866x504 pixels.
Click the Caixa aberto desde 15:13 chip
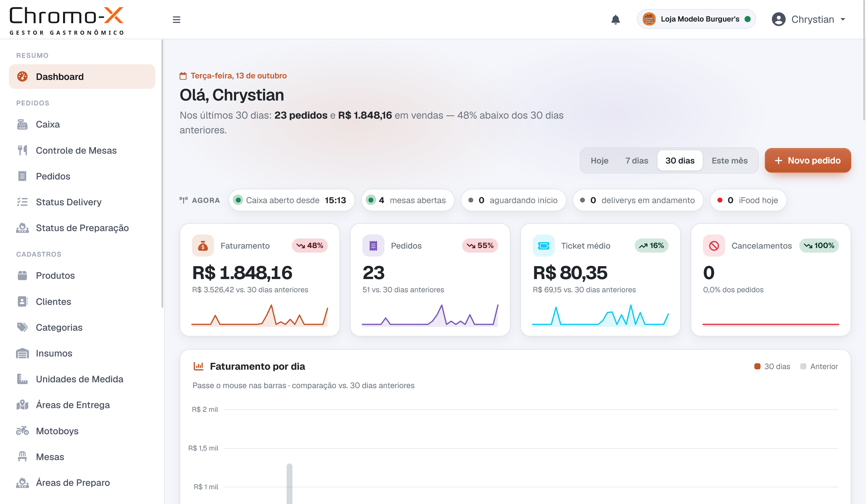(292, 200)
